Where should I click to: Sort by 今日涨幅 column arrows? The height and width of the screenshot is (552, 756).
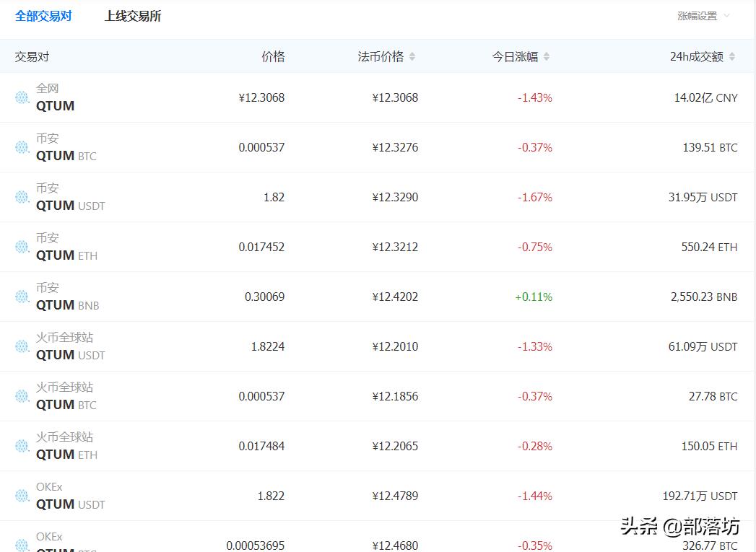(x=547, y=56)
